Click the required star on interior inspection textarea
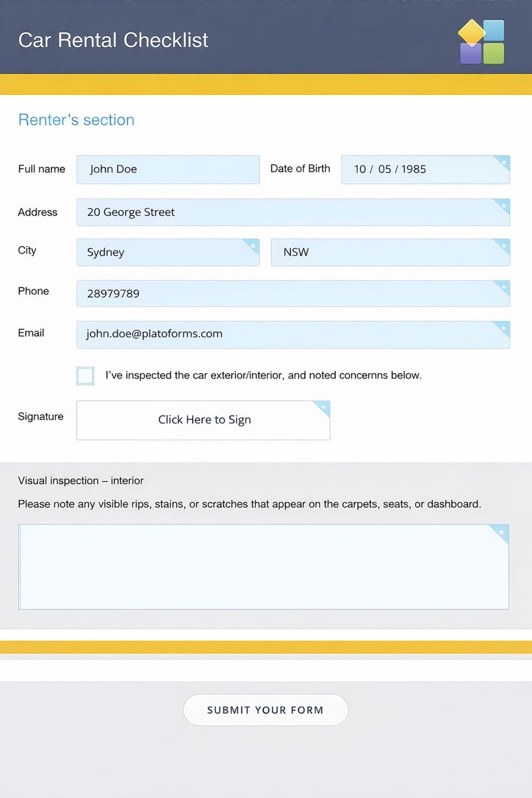This screenshot has width=532, height=798. (501, 532)
